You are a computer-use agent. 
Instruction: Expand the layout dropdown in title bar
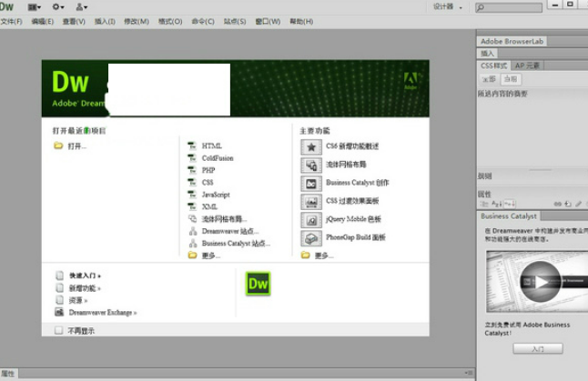(x=36, y=6)
